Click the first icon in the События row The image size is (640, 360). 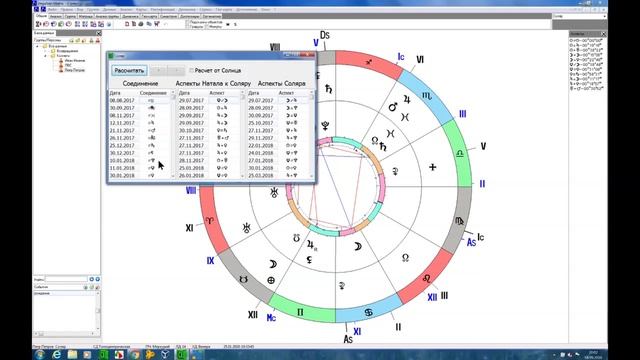click(86, 287)
